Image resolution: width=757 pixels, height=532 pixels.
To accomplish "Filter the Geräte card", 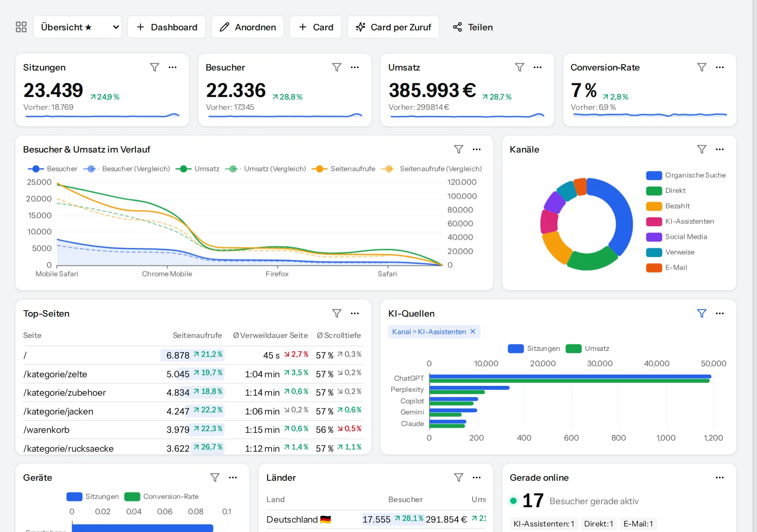I will [215, 477].
